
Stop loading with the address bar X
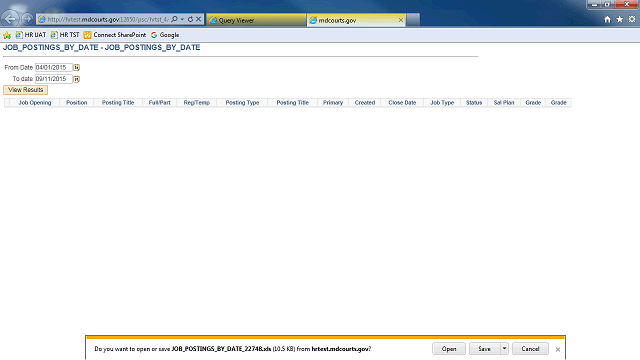click(198, 19)
